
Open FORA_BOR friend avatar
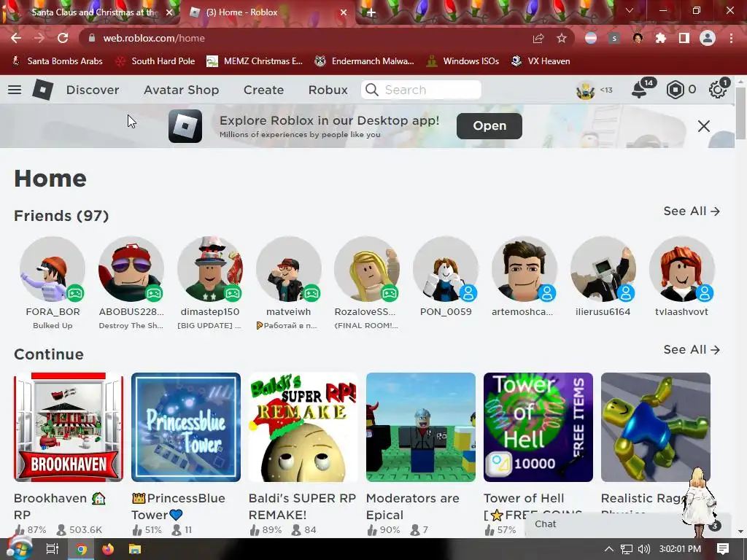pos(53,269)
